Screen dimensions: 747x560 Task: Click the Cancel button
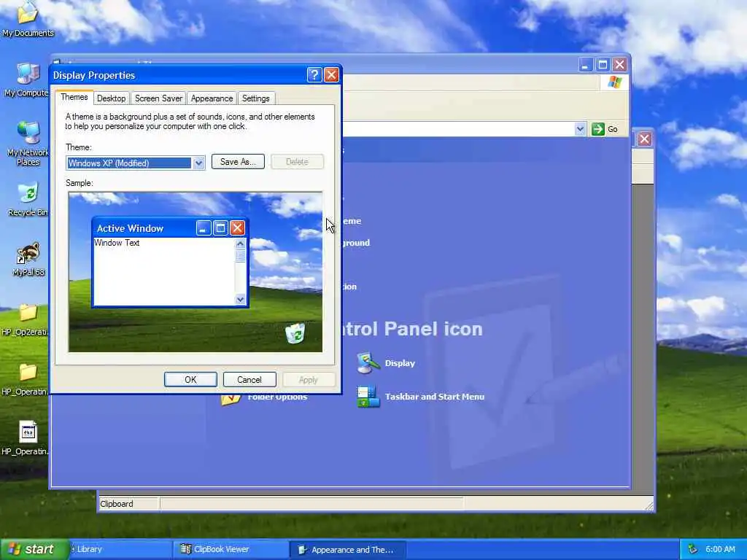tap(249, 379)
